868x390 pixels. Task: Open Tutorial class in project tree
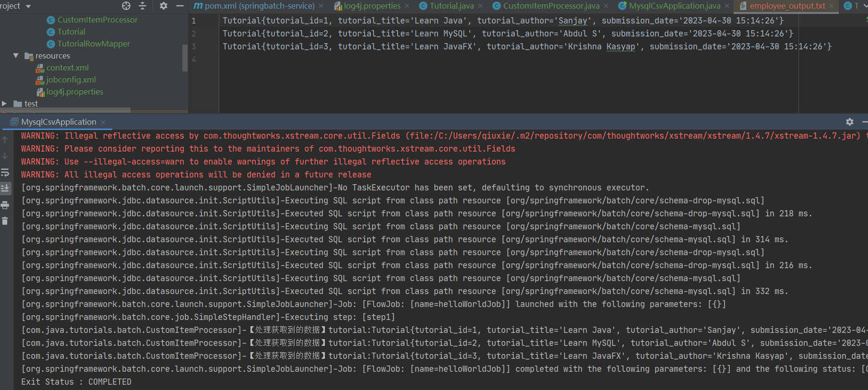click(71, 32)
